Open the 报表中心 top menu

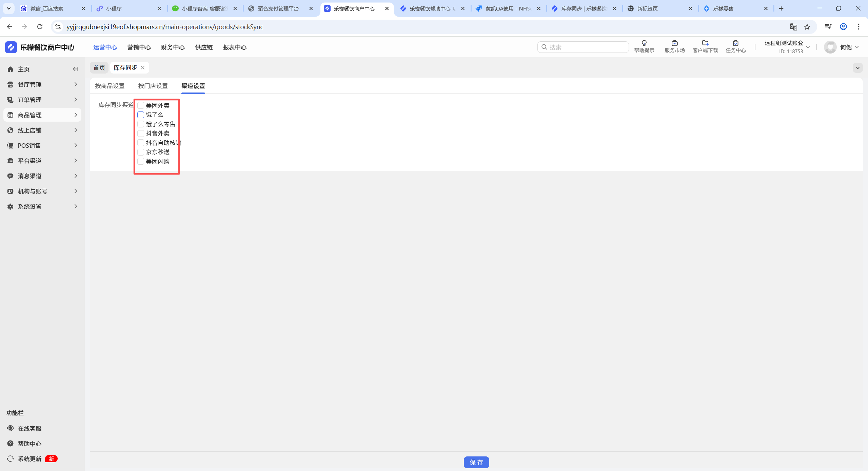(x=235, y=47)
